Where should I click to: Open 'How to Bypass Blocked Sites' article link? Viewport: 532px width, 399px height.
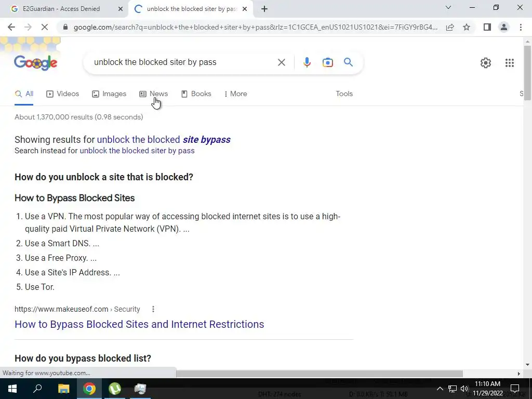pos(139,324)
